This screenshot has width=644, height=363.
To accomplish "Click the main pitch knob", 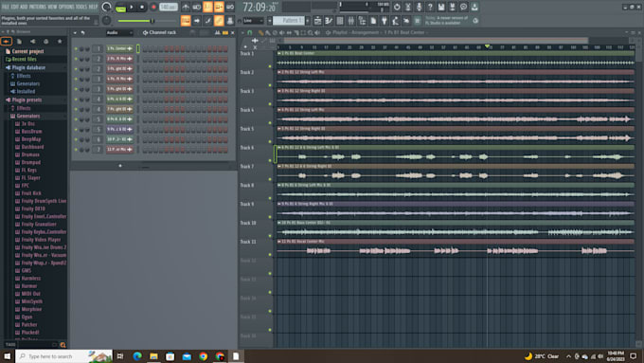I will click(106, 20).
